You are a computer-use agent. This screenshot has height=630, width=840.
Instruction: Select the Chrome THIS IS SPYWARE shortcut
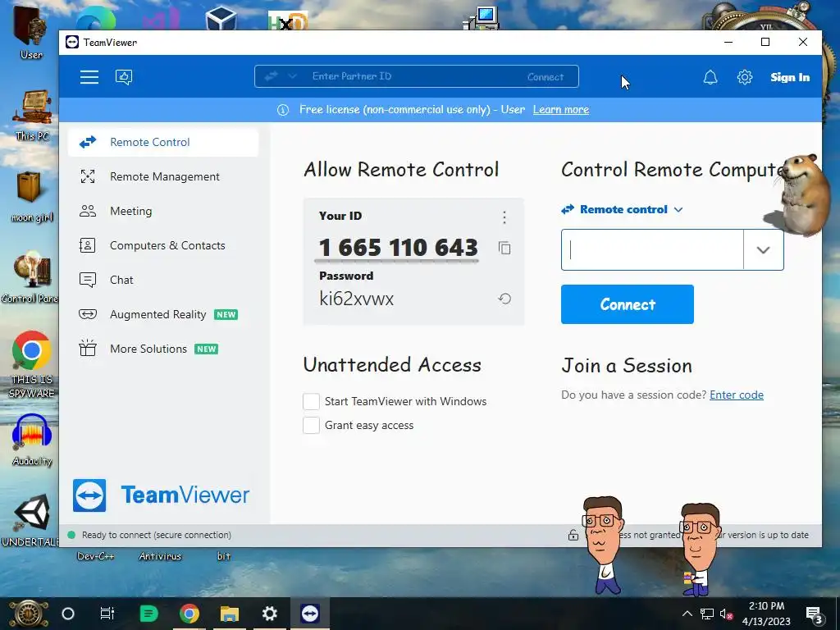(x=32, y=364)
